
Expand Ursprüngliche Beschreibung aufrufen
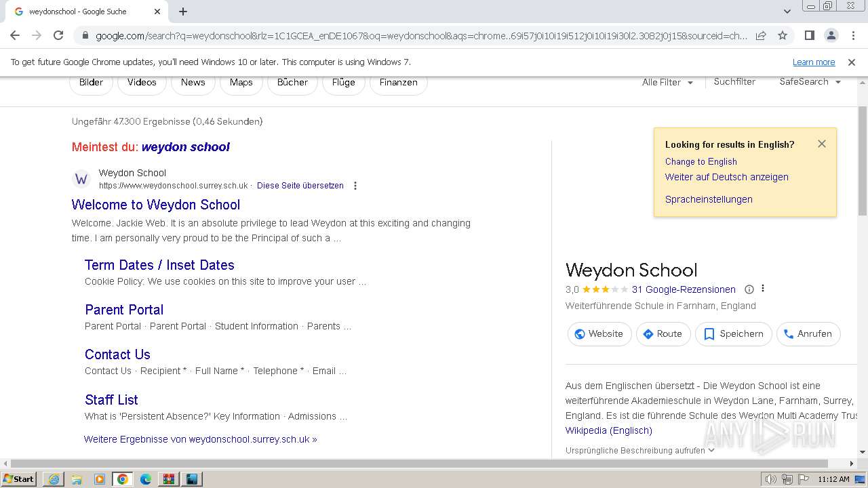click(639, 450)
